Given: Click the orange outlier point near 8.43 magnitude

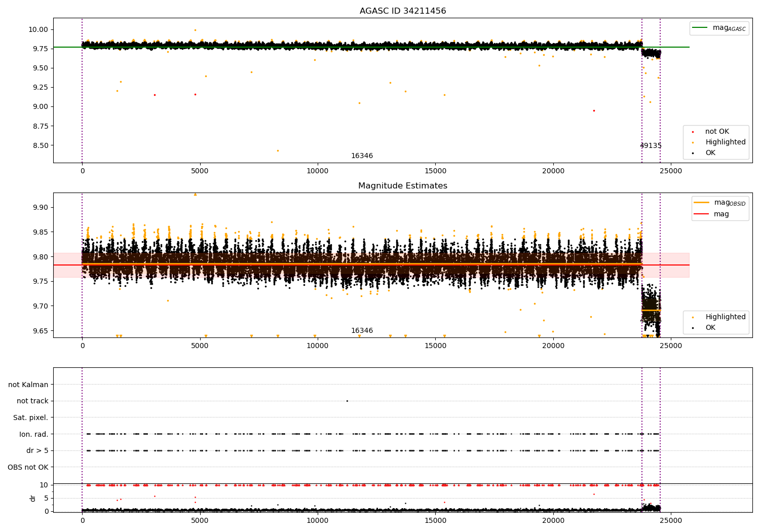Looking at the screenshot, I should (278, 150).
